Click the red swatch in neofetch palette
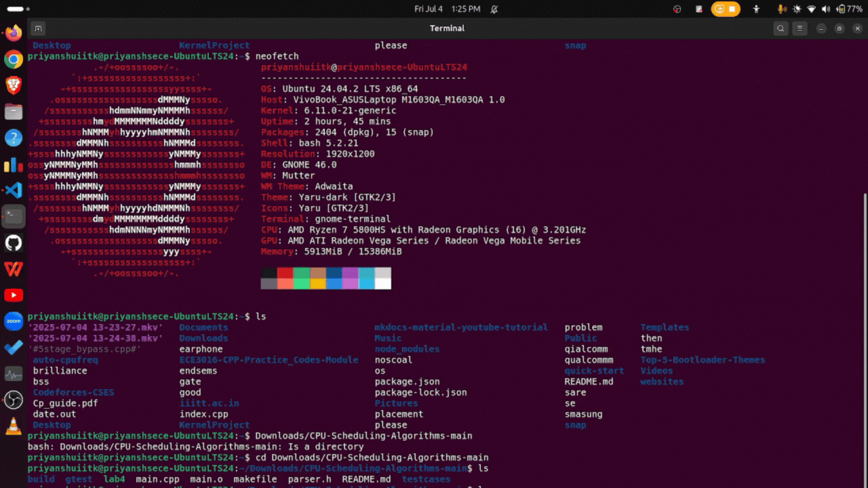The height and width of the screenshot is (488, 868). 285,272
